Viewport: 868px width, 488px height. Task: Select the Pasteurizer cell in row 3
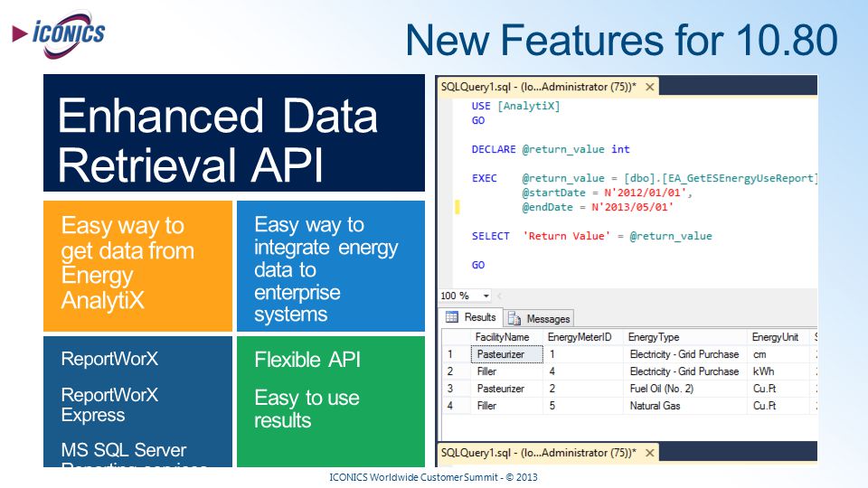(x=506, y=389)
